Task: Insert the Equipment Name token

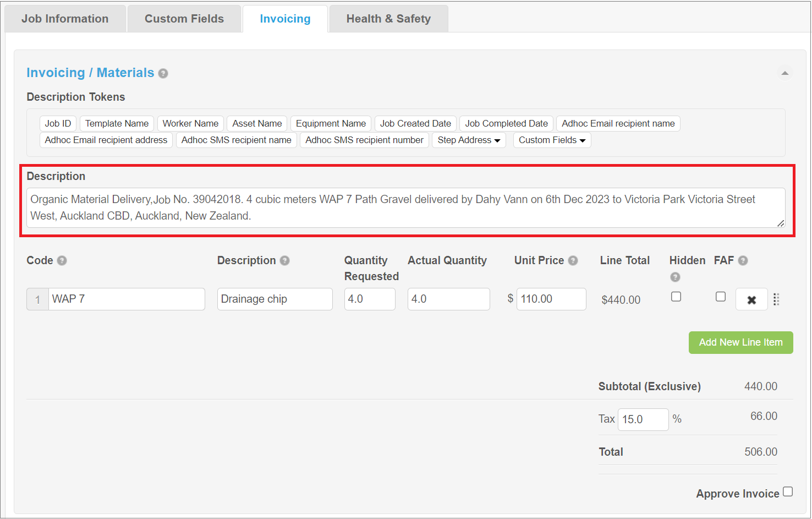Action: coord(331,123)
